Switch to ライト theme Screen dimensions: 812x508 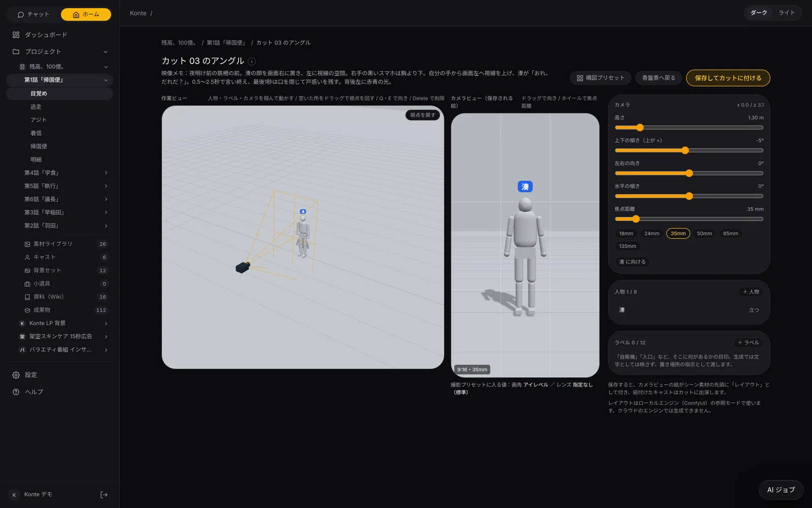(x=787, y=13)
